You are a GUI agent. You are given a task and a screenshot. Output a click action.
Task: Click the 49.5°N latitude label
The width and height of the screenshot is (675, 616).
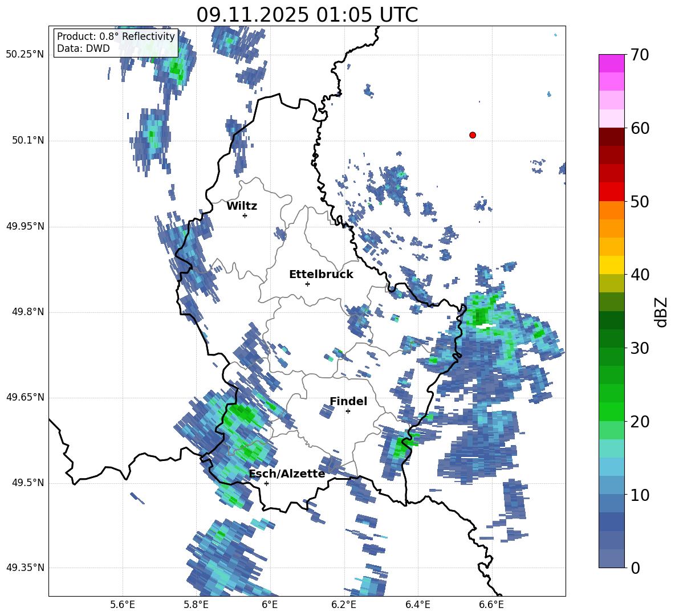pos(27,483)
